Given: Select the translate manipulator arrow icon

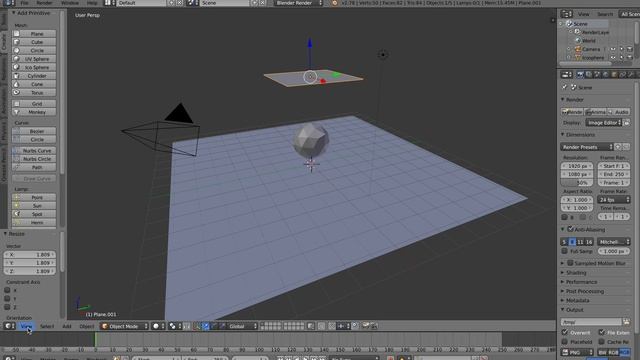Looking at the screenshot, I should coord(206,326).
